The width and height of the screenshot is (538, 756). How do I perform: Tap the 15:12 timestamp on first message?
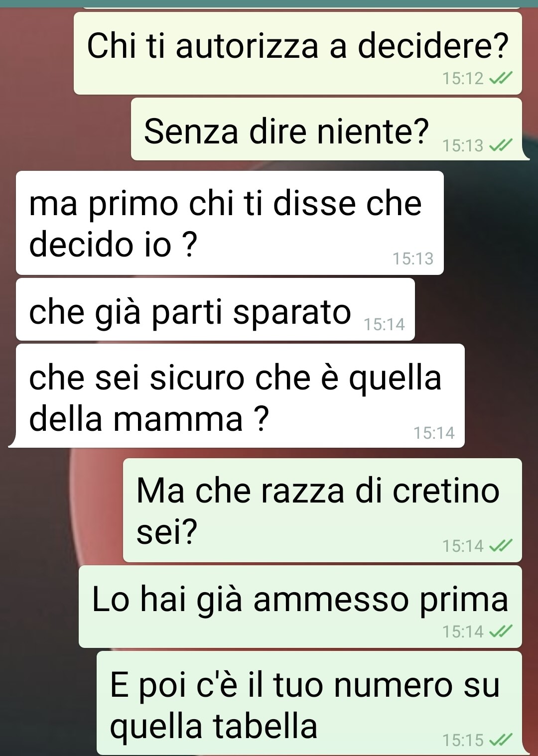(x=463, y=78)
